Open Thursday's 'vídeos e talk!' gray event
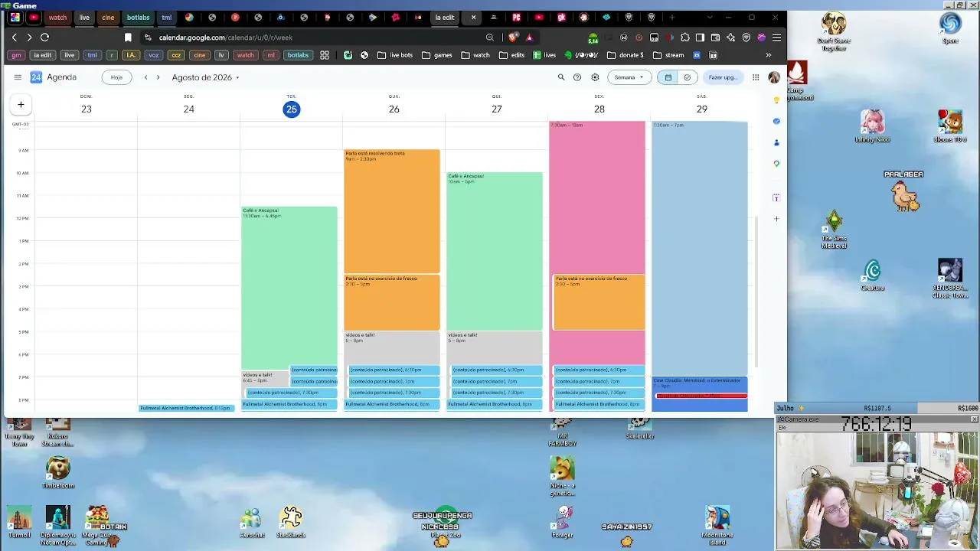The width and height of the screenshot is (980, 551). pyautogui.click(x=495, y=349)
